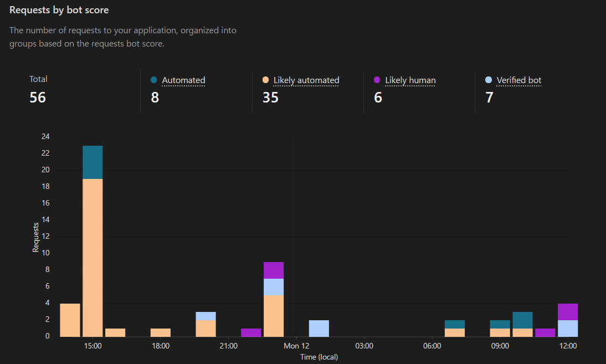Viewport: 606px width, 364px height.
Task: Open the Likely human label
Action: click(x=410, y=80)
